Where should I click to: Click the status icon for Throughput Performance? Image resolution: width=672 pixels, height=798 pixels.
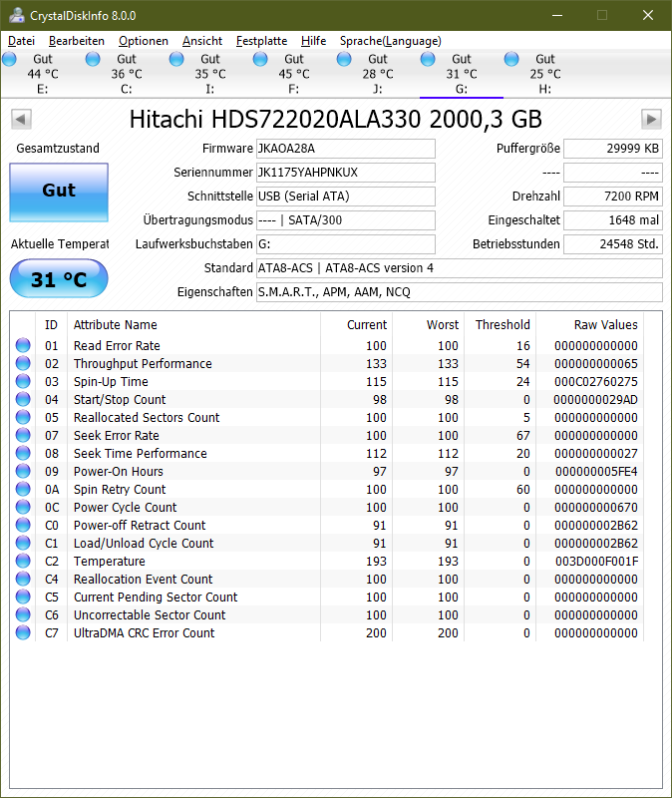(x=23, y=363)
